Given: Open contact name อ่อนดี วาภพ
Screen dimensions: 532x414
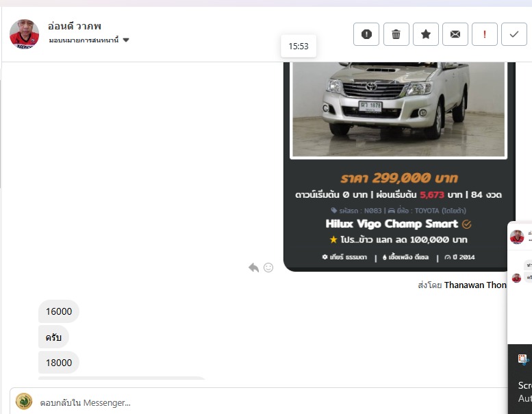Looking at the screenshot, I should click(75, 26).
